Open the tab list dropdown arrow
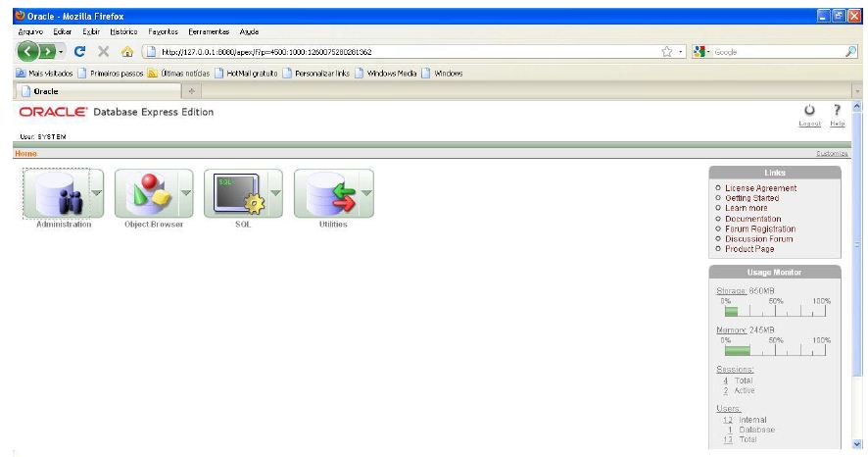The width and height of the screenshot is (868, 457). tap(857, 91)
